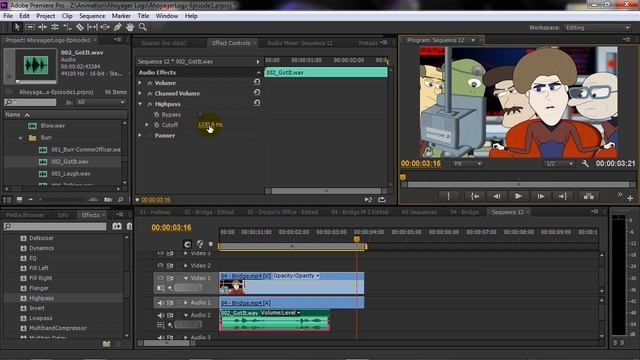Select the Zoom magnifier tool
Screen dimensions: 640x360
(x=142, y=27)
